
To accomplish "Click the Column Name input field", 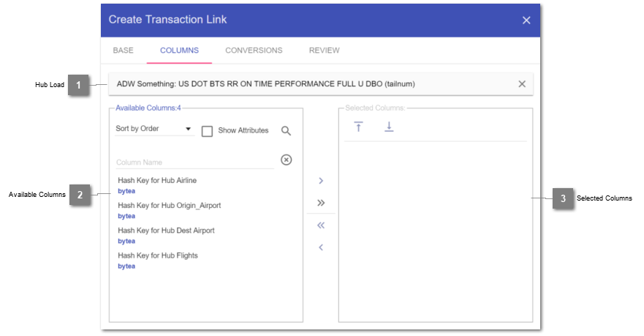I will [x=194, y=162].
